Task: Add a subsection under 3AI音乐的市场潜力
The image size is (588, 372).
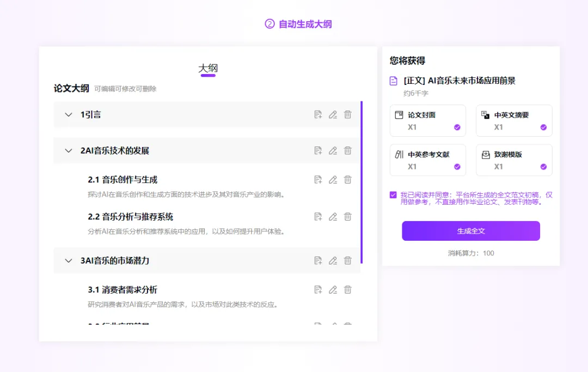Action: click(318, 261)
